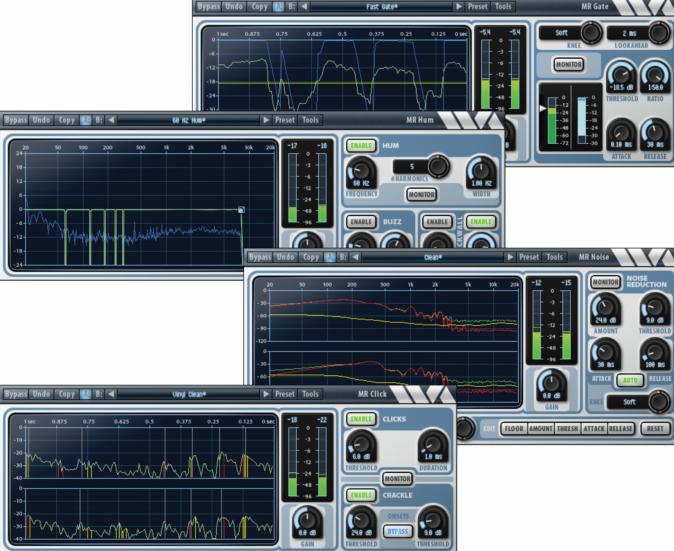
Task: Select setup A in MR Click toolbar
Action: [x=86, y=394]
